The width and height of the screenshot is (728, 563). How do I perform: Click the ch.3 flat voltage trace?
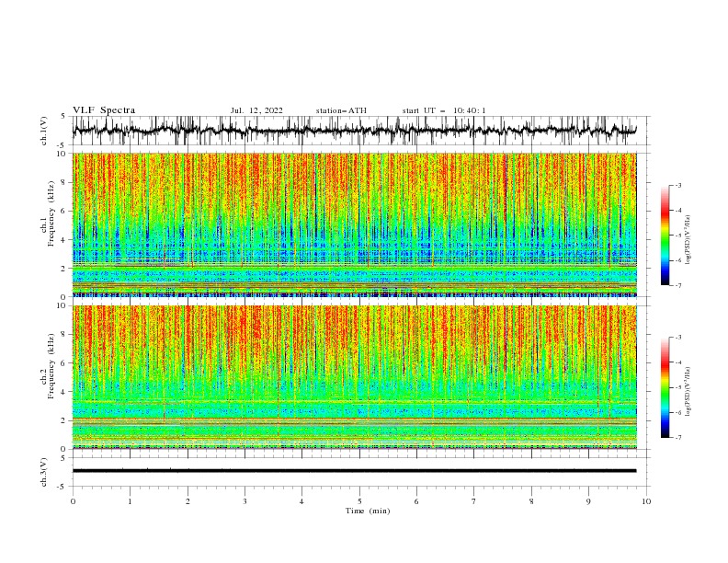tap(354, 471)
